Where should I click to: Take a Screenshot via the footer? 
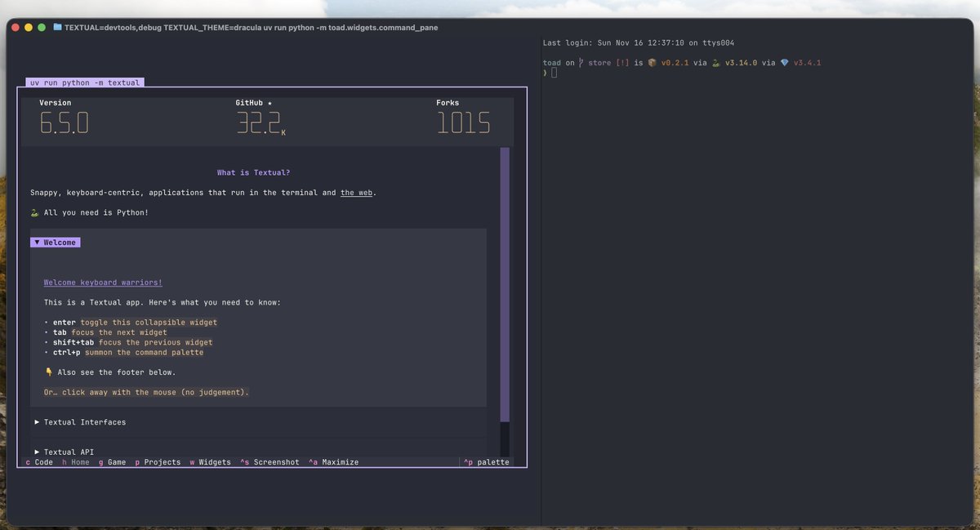click(x=269, y=462)
